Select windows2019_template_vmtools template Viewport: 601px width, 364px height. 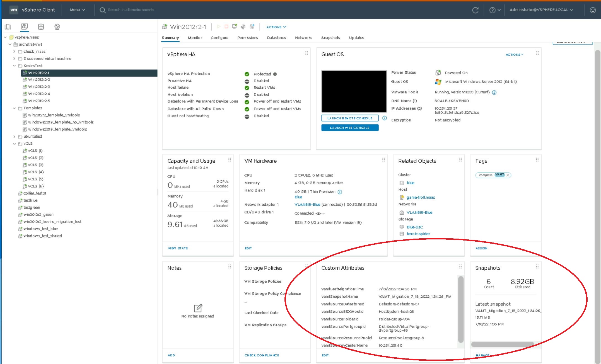57,129
